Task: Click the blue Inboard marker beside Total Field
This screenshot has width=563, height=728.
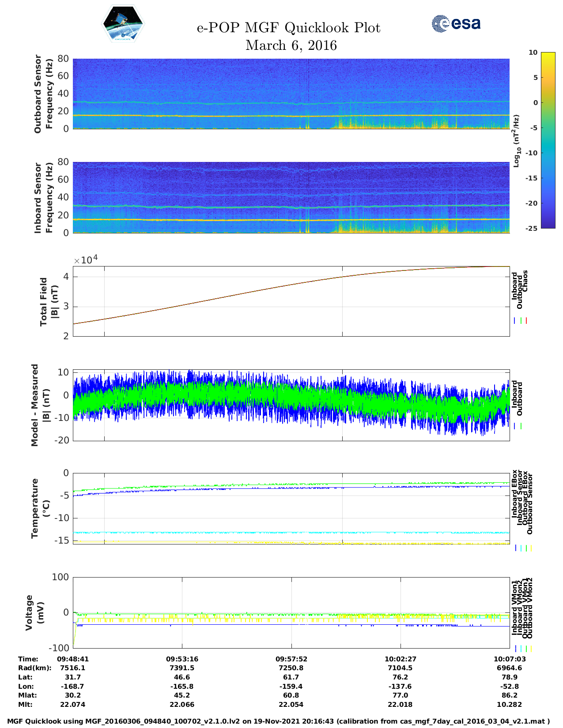Action: [x=515, y=321]
